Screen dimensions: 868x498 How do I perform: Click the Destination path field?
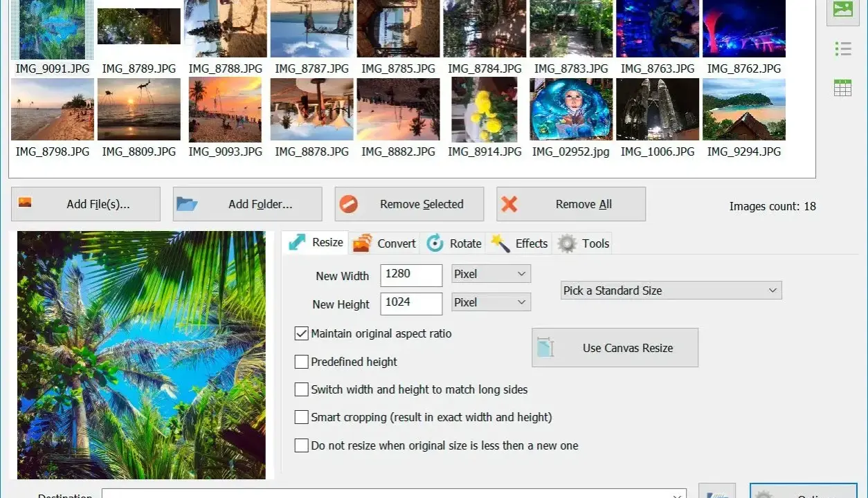[x=394, y=494]
